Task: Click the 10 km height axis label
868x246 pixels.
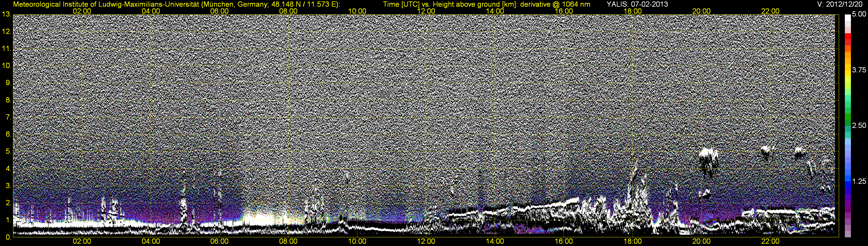Action: [x=6, y=66]
